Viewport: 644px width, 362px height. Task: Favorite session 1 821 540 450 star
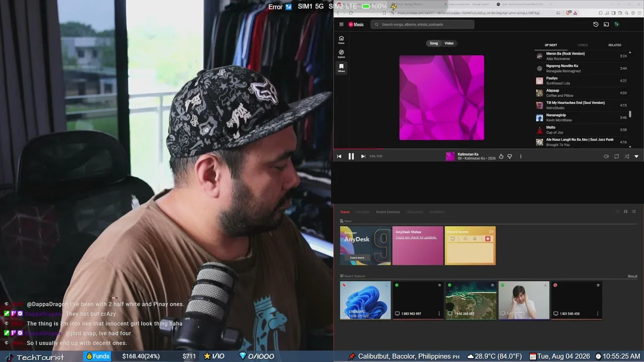[598, 285]
